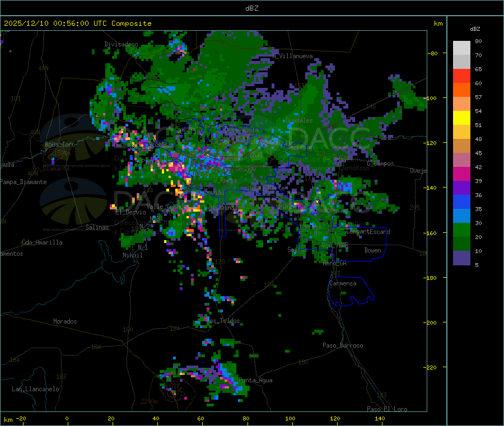
Task: Click the 0 km bottom axis label
Action: [x=67, y=418]
